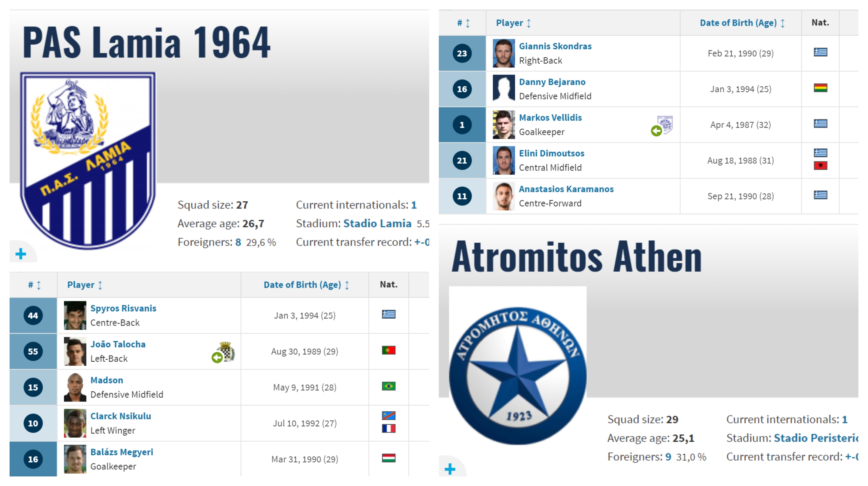Open Markos Vellidis player profile
The width and height of the screenshot is (868, 486).
pyautogui.click(x=550, y=117)
